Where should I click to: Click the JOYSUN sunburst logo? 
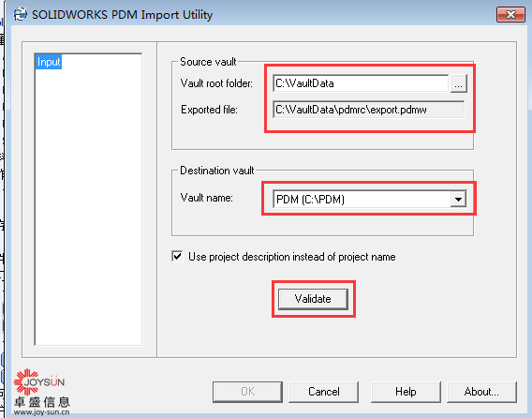click(x=25, y=381)
